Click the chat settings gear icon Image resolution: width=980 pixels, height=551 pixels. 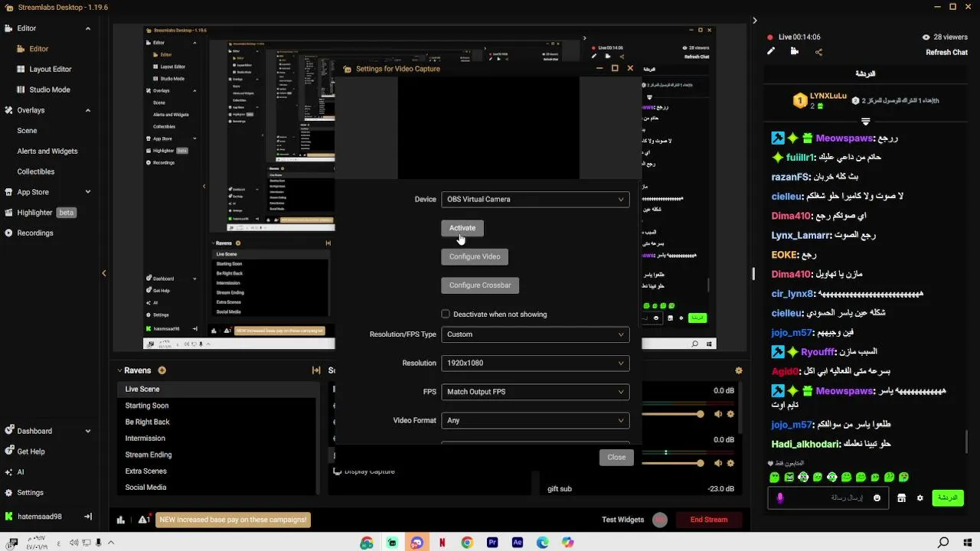(x=920, y=498)
